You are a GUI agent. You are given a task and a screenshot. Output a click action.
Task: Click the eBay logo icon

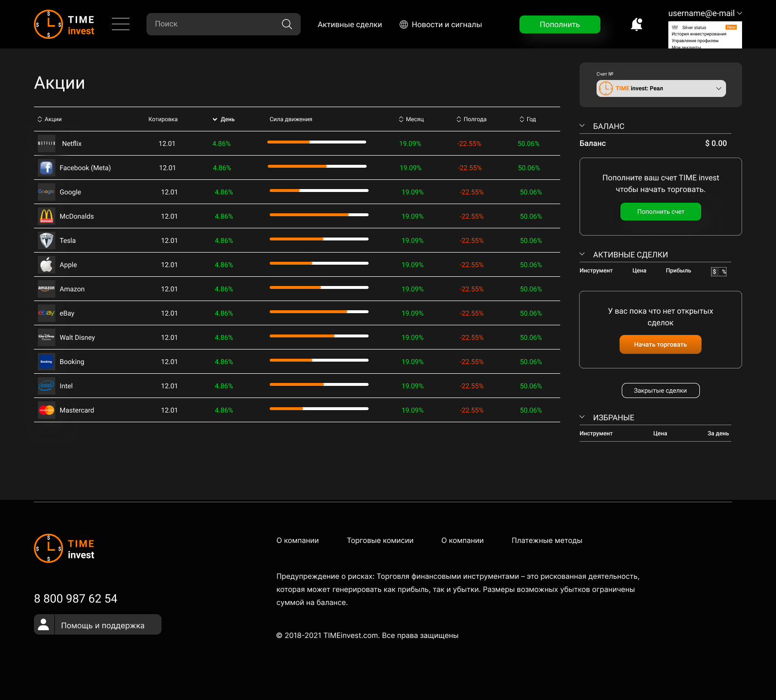click(x=47, y=313)
